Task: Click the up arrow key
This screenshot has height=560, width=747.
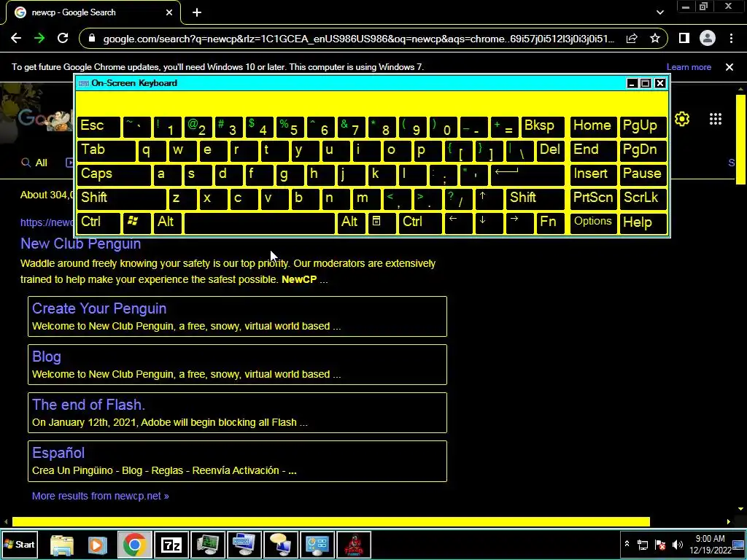Action: [489, 198]
